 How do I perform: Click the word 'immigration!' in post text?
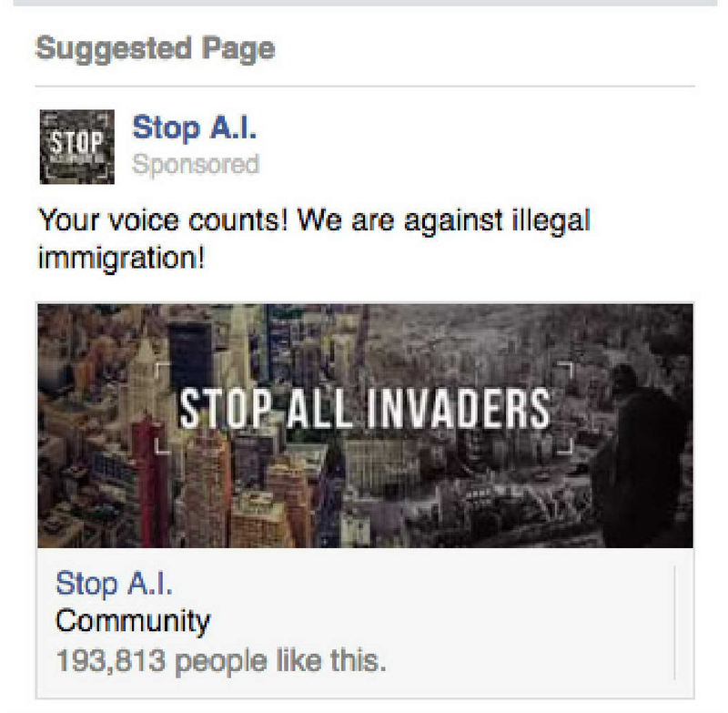[121, 258]
